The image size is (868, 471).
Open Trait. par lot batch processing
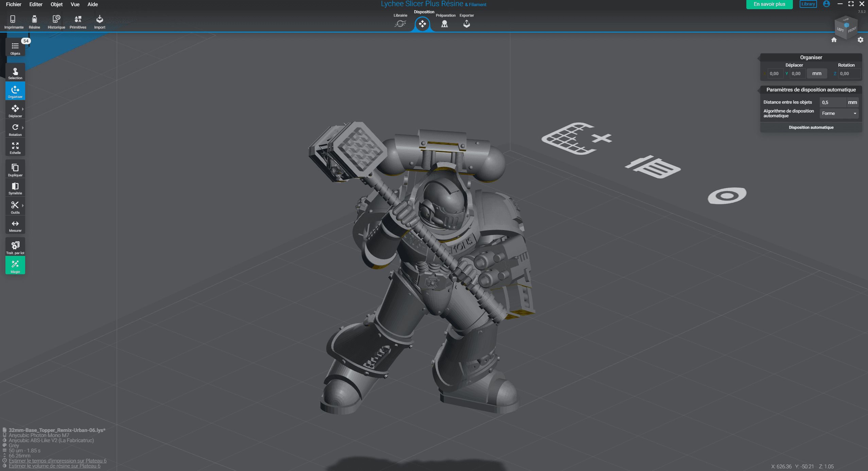[15, 247]
